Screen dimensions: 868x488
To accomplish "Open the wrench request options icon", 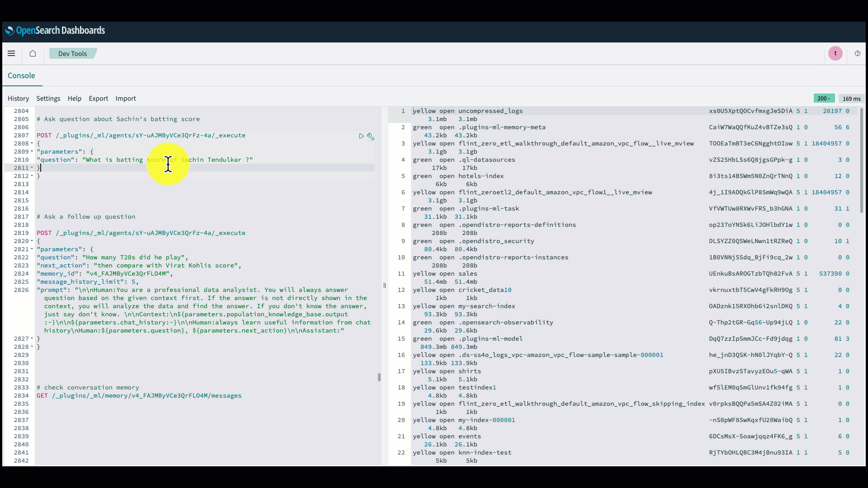I will tap(370, 136).
